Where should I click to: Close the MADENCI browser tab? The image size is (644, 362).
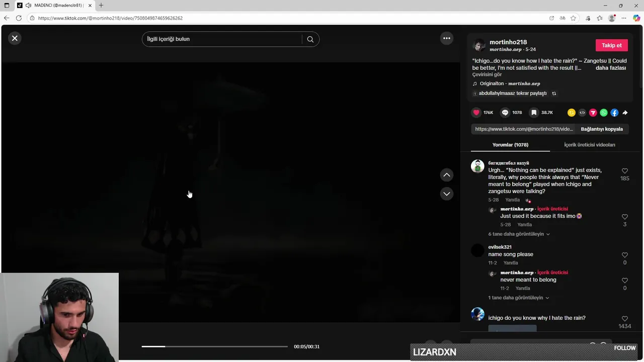(90, 6)
